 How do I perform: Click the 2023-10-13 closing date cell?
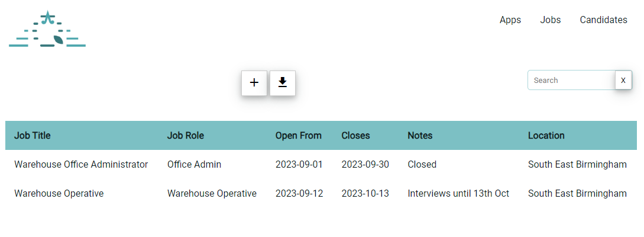point(365,194)
